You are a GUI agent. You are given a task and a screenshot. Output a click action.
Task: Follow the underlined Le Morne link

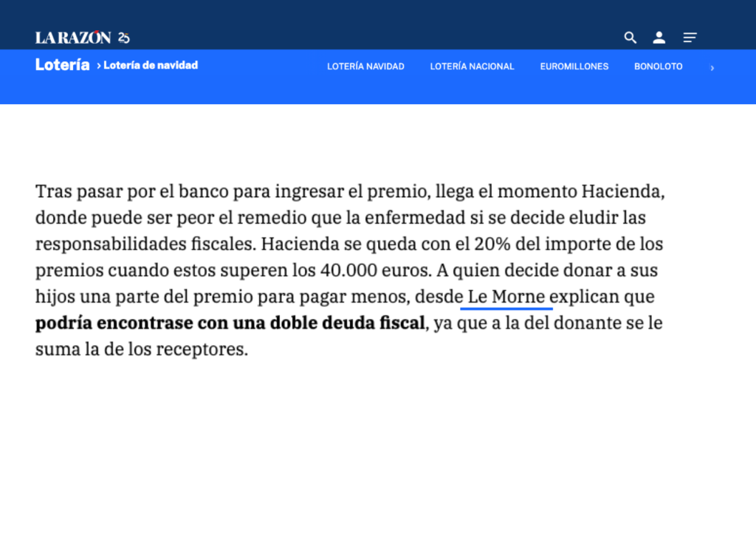[x=506, y=297]
